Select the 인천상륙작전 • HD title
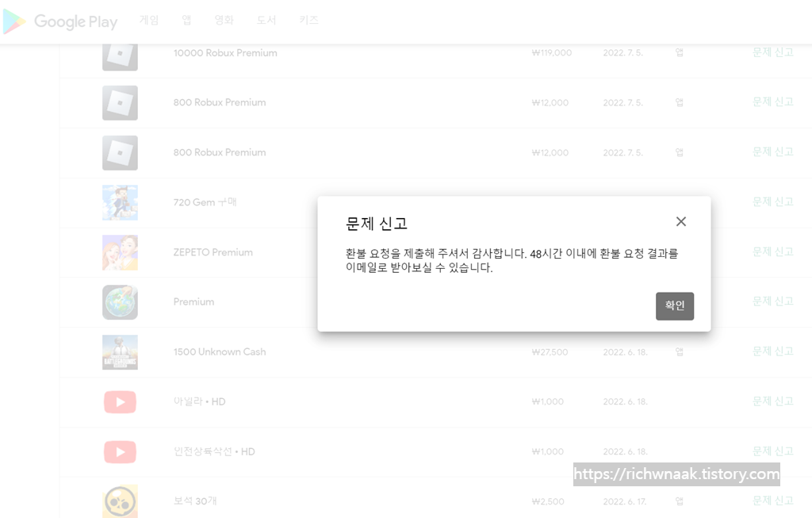 (x=214, y=451)
